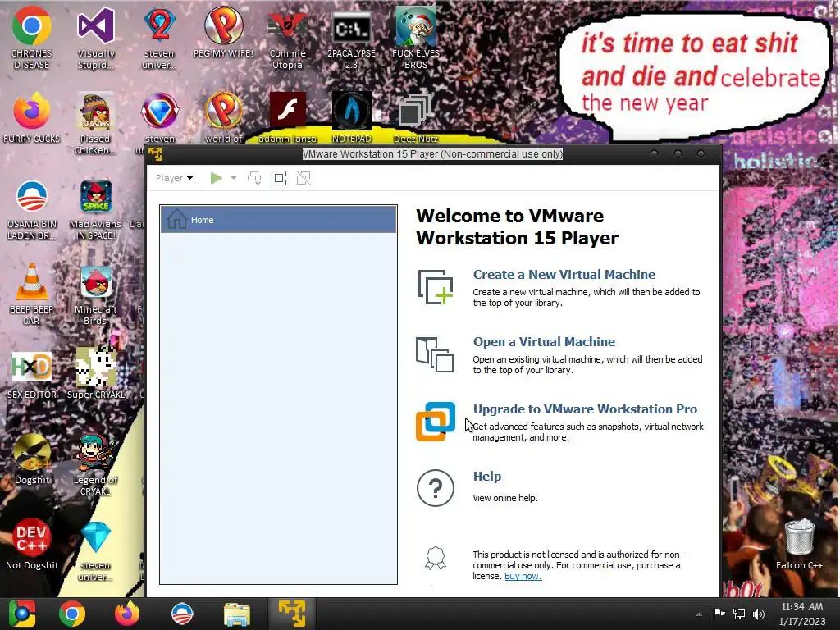Open Commie Utopia desktop icon
Screen dimensions: 840x630
(x=288, y=39)
